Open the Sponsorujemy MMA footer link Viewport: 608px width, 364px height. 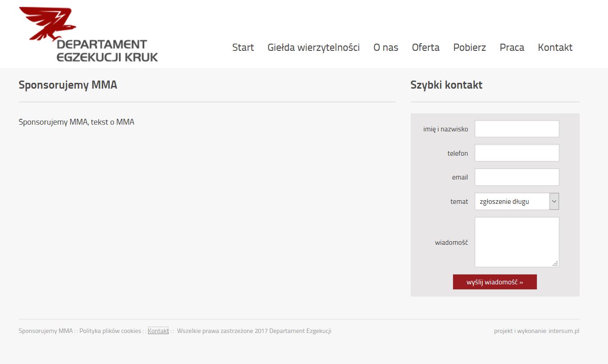(45, 331)
